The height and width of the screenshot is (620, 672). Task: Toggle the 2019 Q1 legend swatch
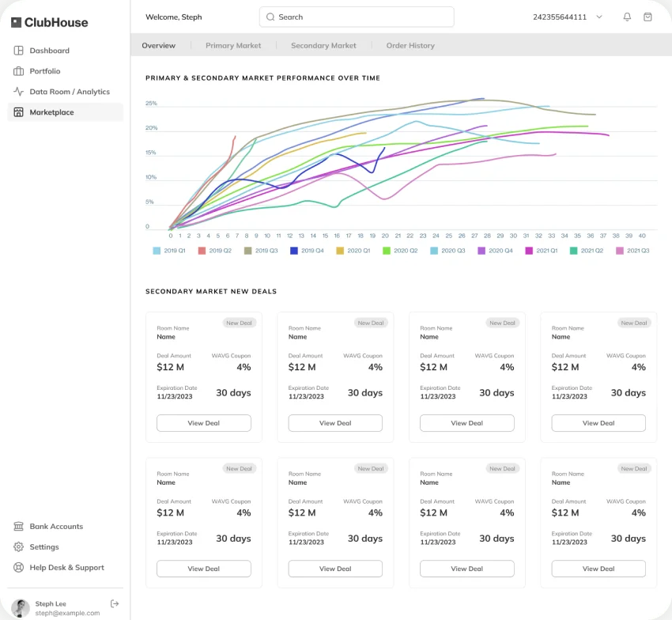(x=157, y=251)
